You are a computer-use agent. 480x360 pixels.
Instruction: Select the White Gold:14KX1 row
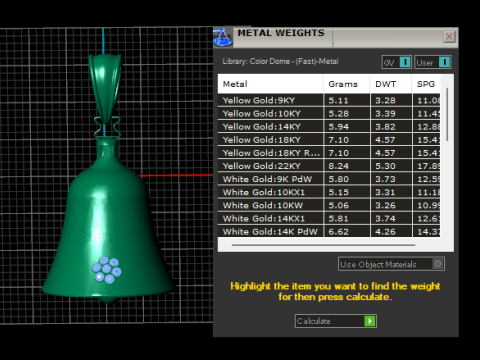[x=329, y=219]
